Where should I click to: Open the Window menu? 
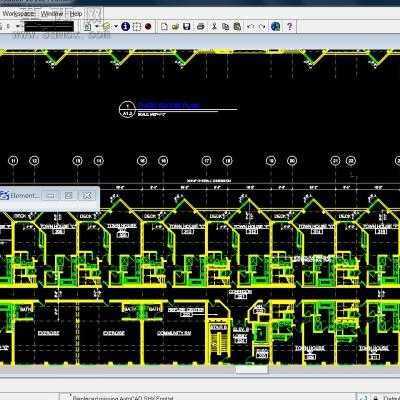tap(52, 14)
